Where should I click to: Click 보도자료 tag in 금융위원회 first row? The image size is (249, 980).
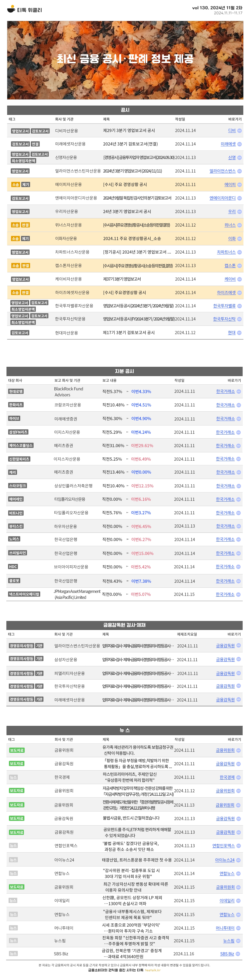tap(17, 750)
